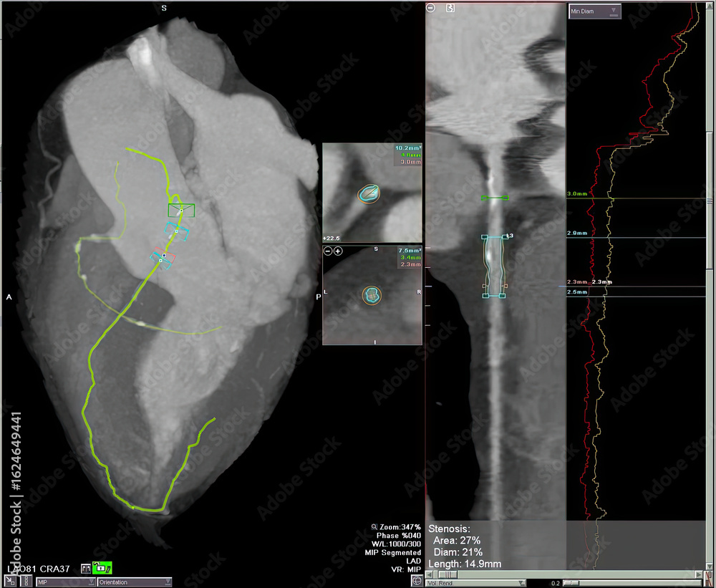The width and height of the screenshot is (716, 588).
Task: Select the green reference marker box on the 3D heart
Action: [181, 210]
